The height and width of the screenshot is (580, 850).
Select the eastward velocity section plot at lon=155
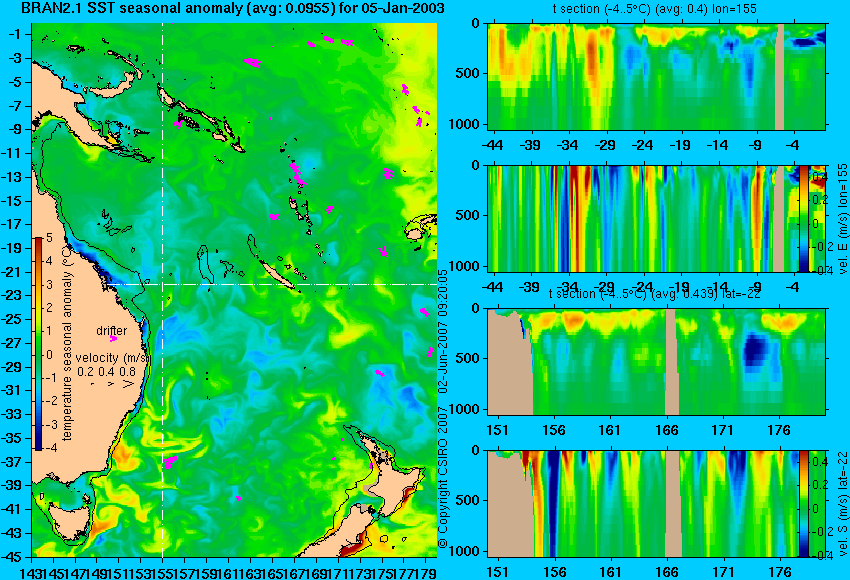click(643, 218)
